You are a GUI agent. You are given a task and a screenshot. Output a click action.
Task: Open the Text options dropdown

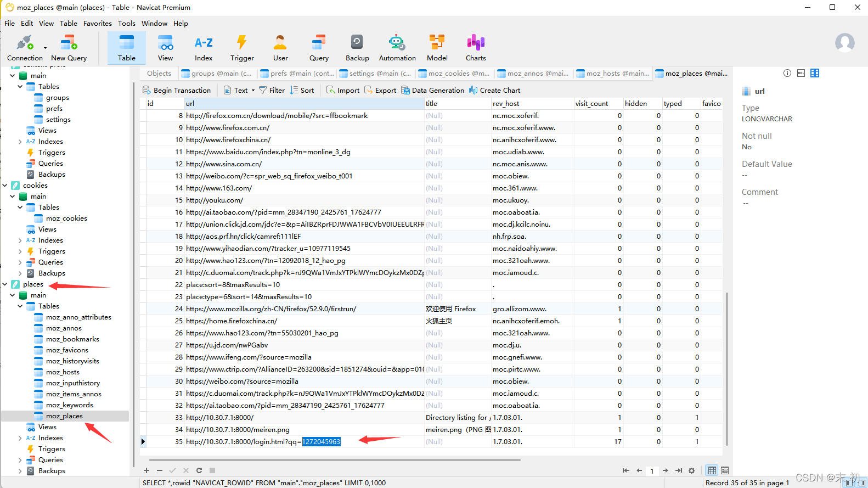point(253,91)
